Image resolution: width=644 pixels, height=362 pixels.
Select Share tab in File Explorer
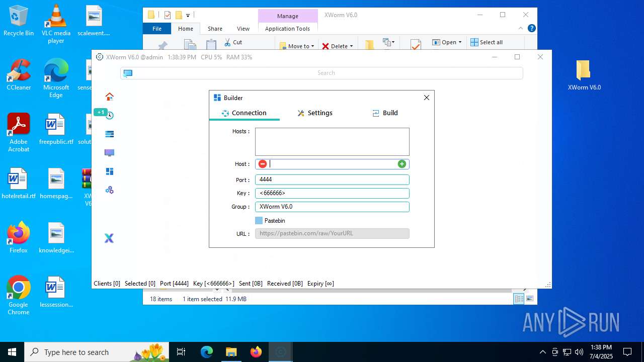215,29
